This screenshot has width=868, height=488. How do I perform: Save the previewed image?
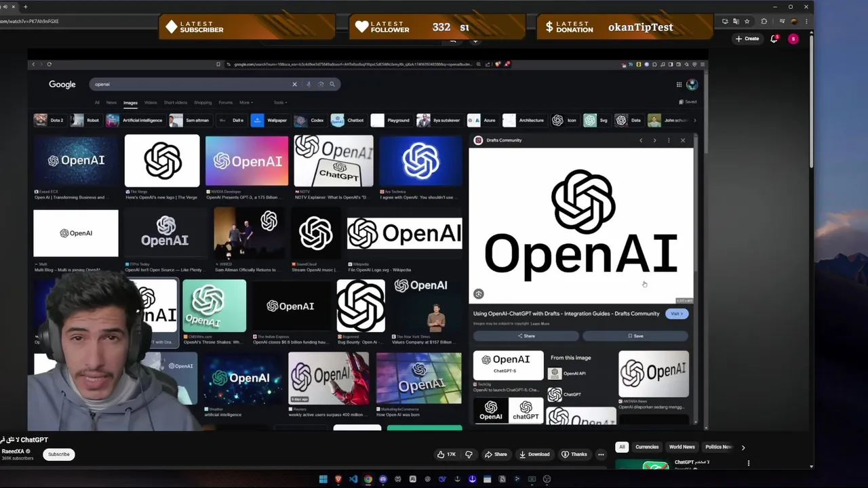(635, 336)
